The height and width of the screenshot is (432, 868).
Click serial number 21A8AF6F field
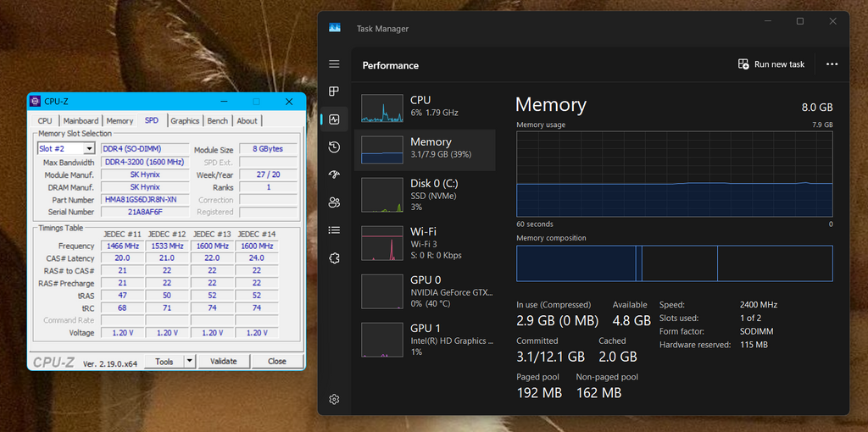(146, 212)
